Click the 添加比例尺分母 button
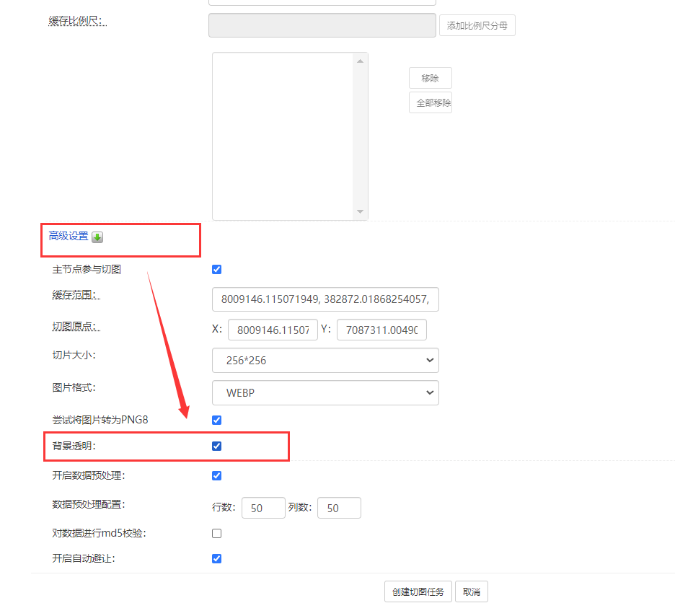This screenshot has width=675, height=616. click(477, 26)
